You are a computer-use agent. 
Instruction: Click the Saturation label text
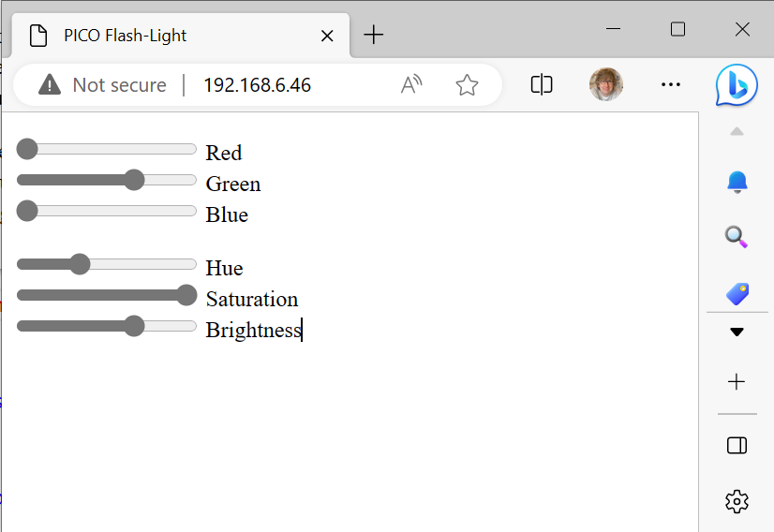(x=252, y=299)
